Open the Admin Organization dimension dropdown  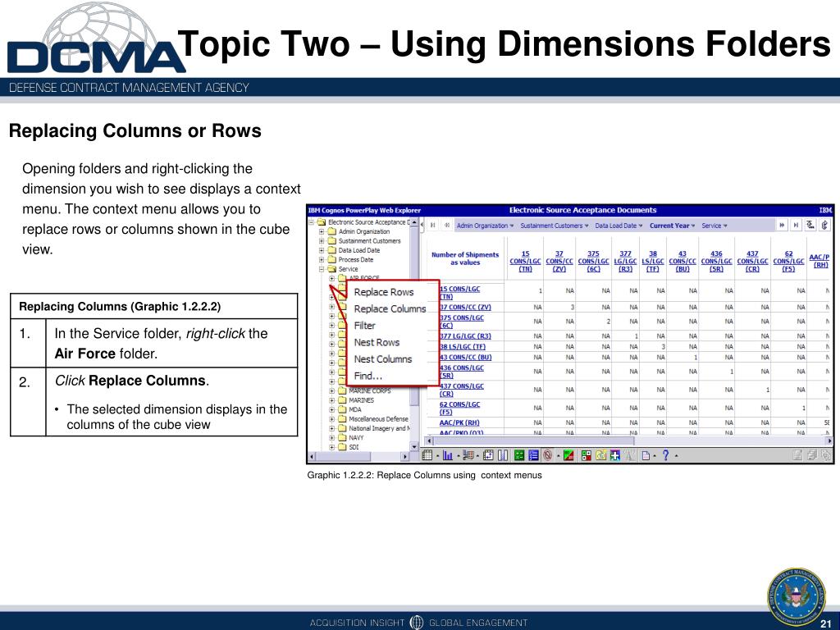tap(485, 226)
